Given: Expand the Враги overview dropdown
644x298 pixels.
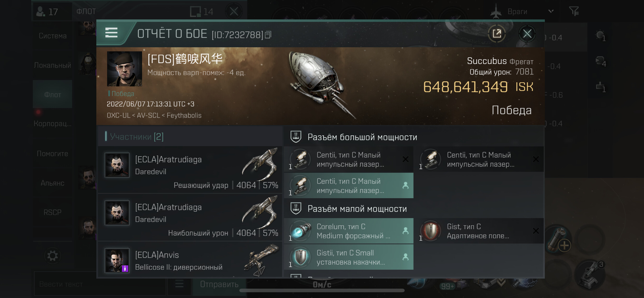Looking at the screenshot, I should 551,11.
